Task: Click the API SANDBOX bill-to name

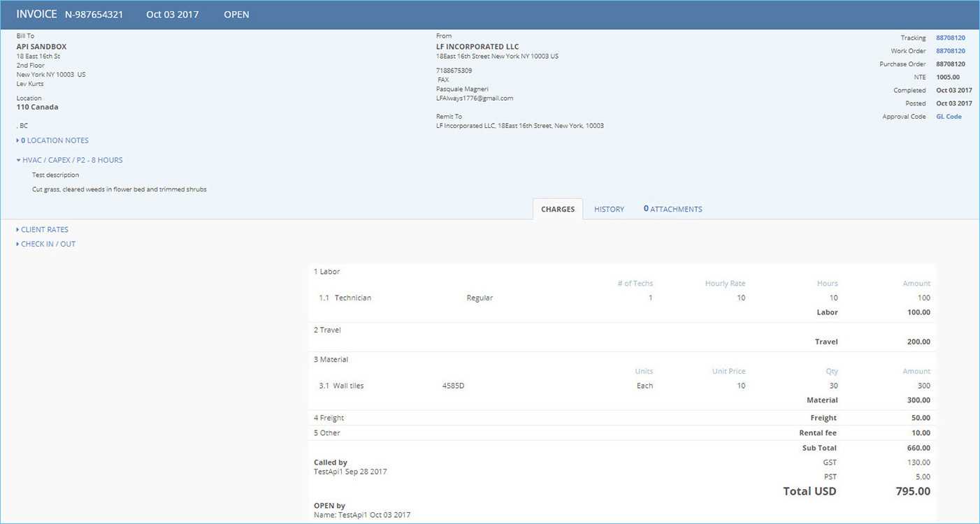Action: (x=42, y=47)
